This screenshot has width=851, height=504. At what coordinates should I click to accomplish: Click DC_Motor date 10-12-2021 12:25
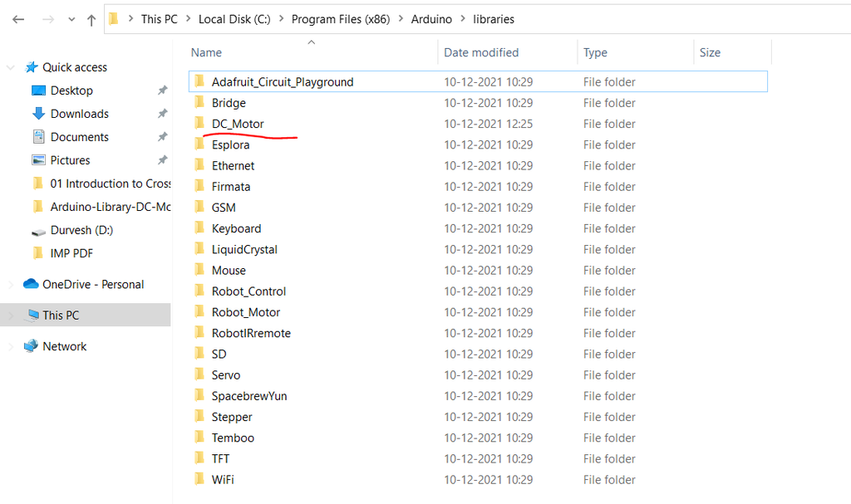click(489, 125)
